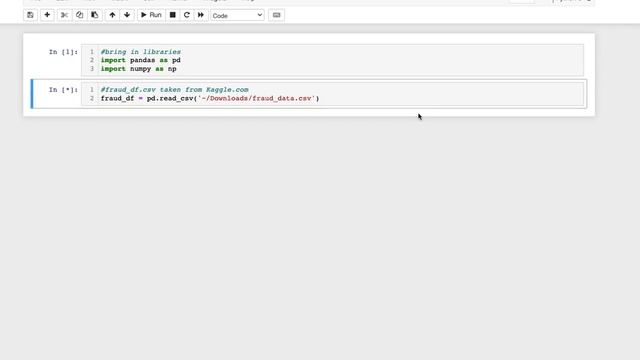
Task: Copy selected cells via the toolbar icon
Action: [x=80, y=15]
